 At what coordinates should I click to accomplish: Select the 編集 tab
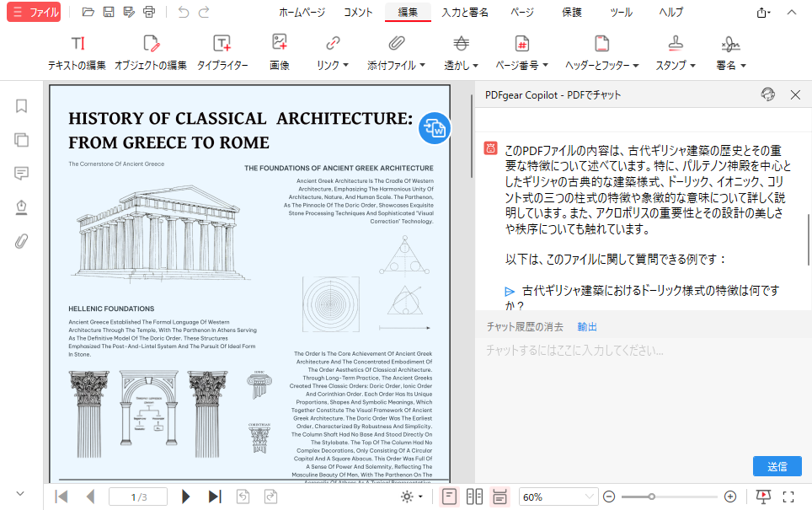(408, 12)
